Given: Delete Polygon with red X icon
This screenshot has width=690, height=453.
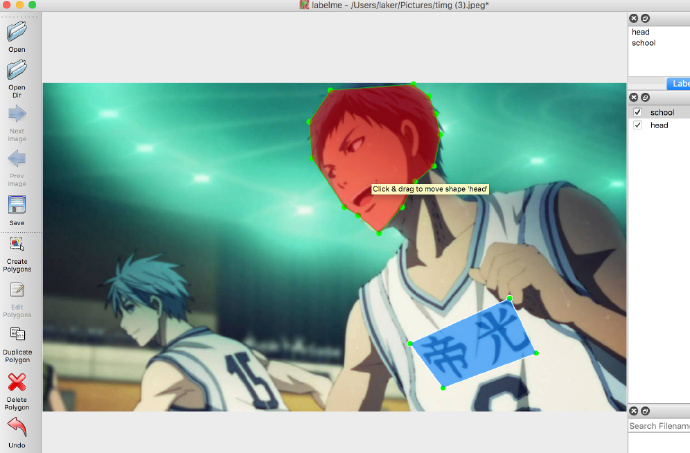Looking at the screenshot, I should click(17, 391).
